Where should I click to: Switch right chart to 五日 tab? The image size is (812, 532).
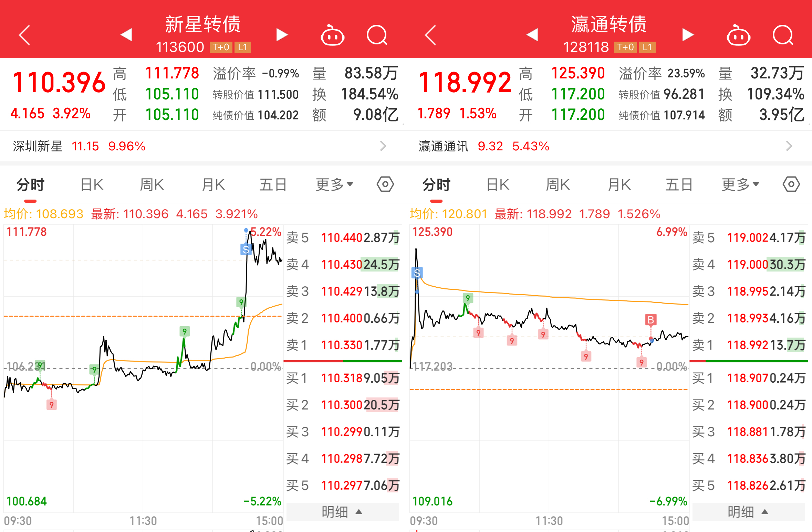679,185
